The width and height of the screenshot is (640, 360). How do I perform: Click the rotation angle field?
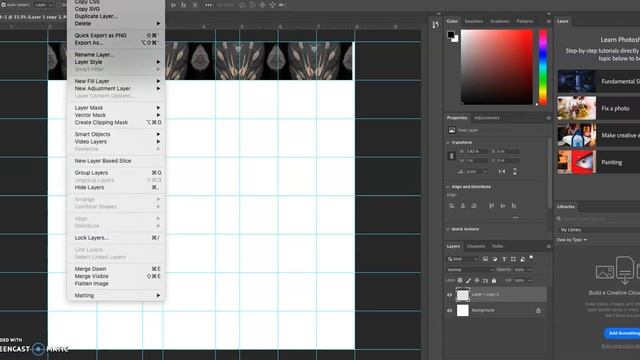click(x=476, y=172)
